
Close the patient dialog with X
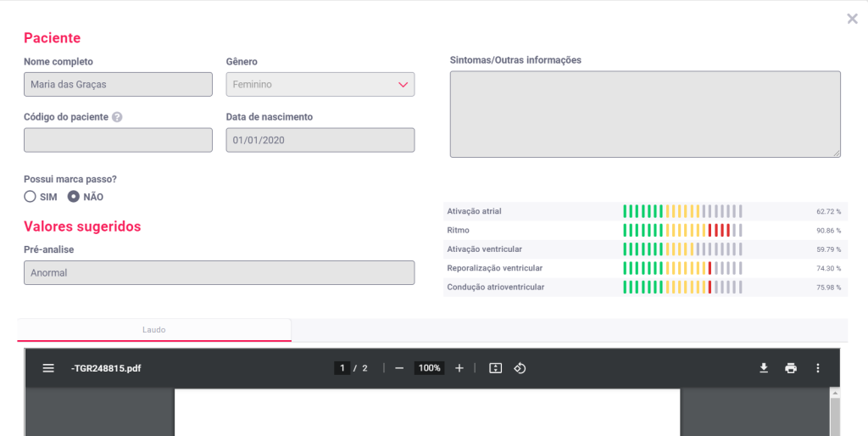point(852,19)
